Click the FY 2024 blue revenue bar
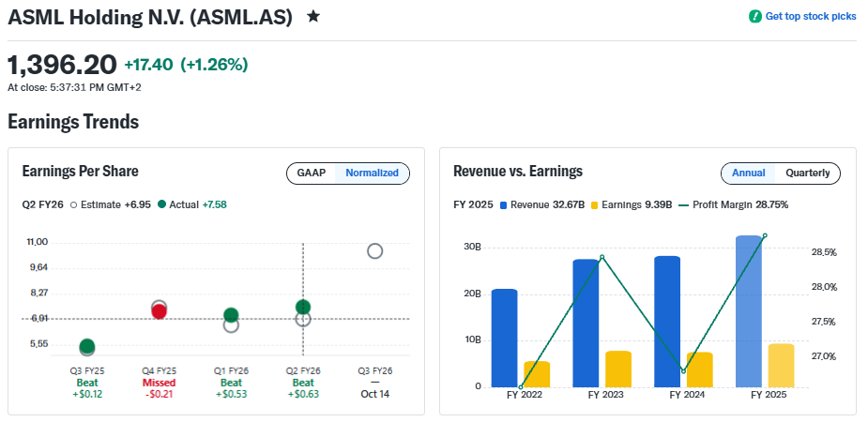868x422 pixels. coord(667,322)
